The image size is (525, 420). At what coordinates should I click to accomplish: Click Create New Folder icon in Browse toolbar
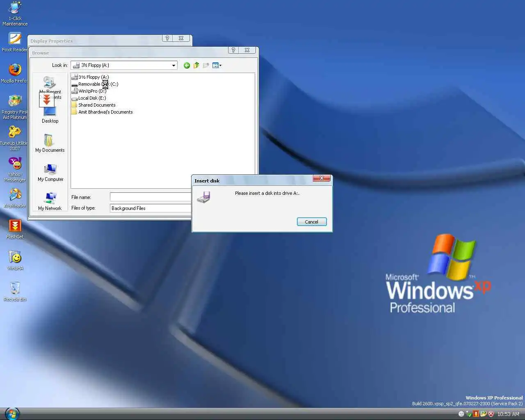(206, 65)
